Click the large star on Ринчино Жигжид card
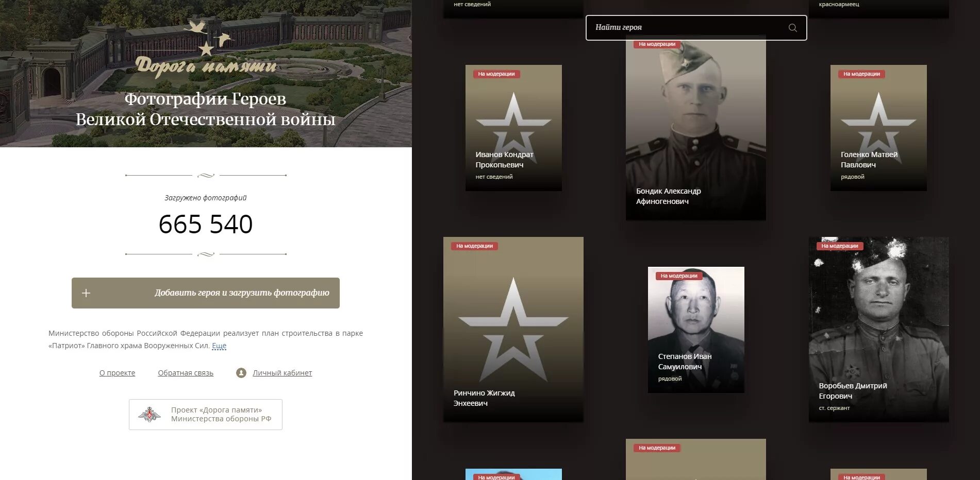This screenshot has height=480, width=980. click(513, 330)
